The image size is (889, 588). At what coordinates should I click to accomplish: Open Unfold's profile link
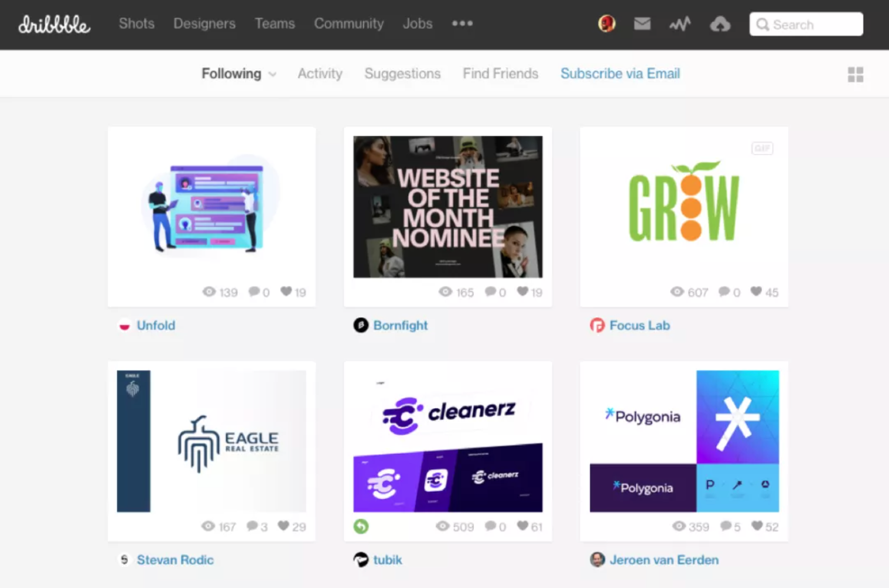click(x=156, y=325)
